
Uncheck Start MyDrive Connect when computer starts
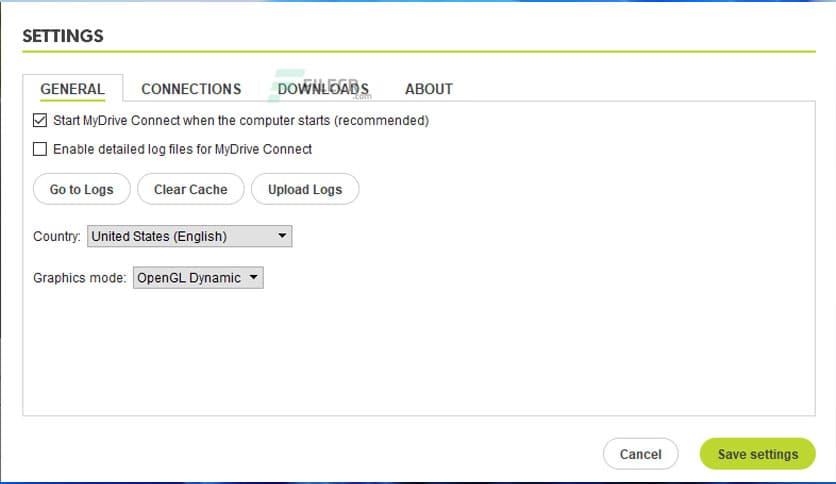40,120
